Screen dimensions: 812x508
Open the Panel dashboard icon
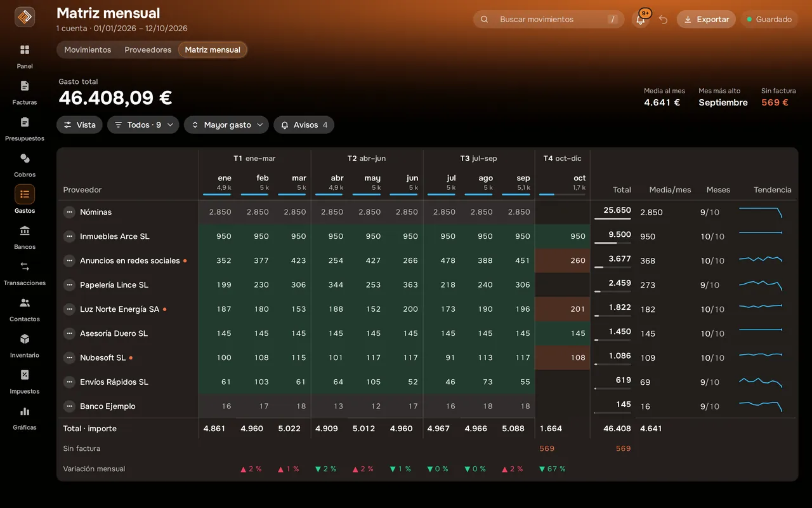click(x=25, y=50)
